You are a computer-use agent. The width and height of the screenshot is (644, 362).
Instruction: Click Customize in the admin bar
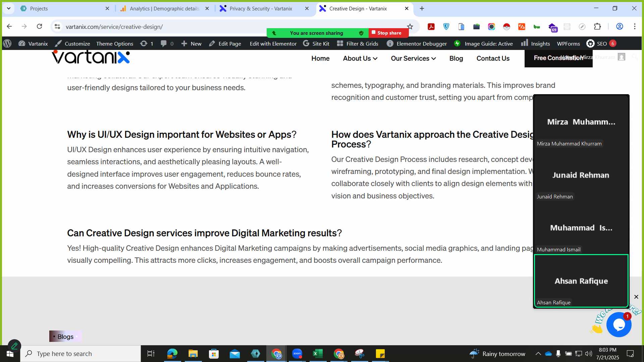coord(72,44)
